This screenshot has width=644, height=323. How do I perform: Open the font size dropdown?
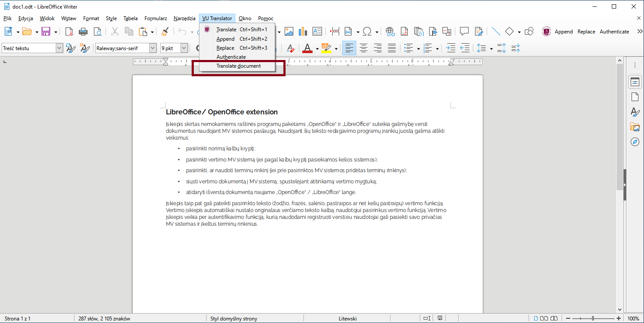pyautogui.click(x=184, y=48)
